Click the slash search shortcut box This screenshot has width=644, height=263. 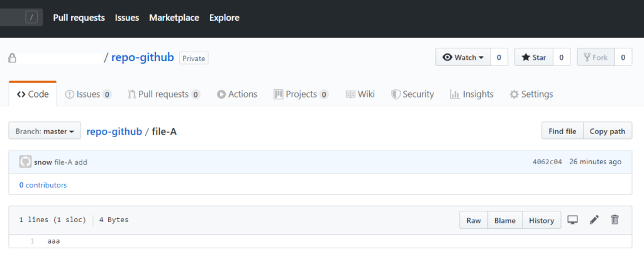coord(31,18)
